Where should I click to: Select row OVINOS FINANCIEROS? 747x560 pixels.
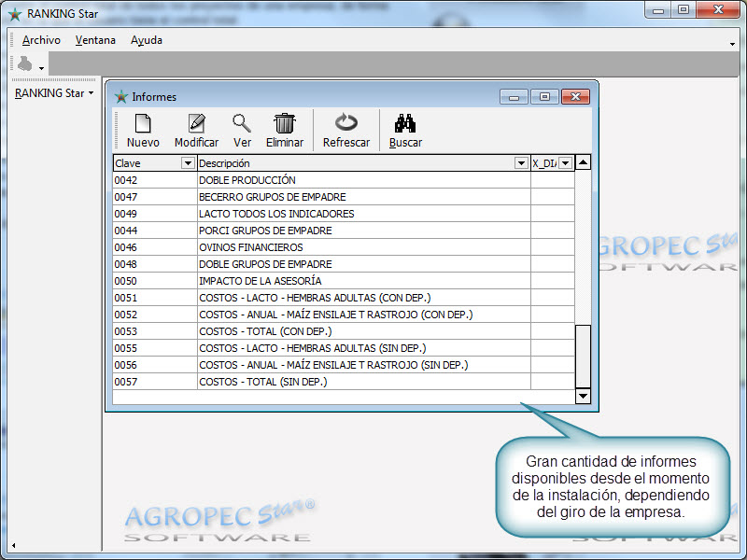(x=343, y=247)
